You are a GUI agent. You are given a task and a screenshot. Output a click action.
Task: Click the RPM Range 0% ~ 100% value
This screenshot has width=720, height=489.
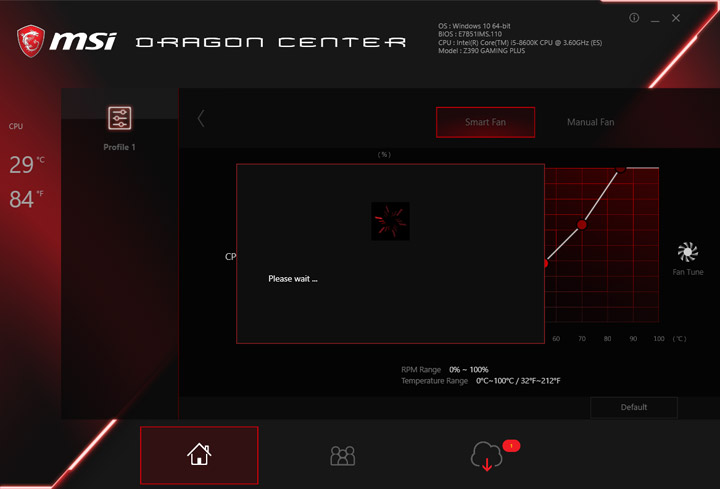[x=469, y=370]
